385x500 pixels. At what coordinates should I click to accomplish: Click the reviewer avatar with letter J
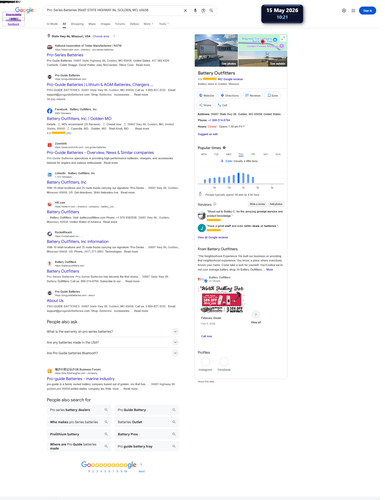coord(202,228)
